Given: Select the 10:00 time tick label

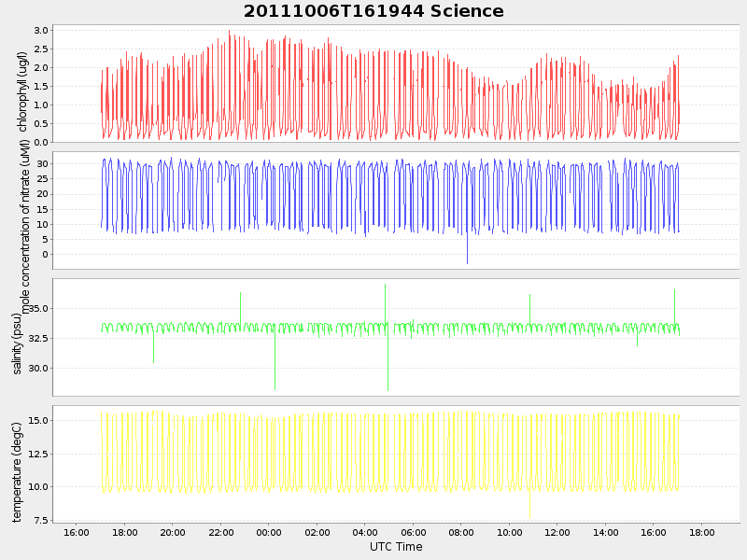Looking at the screenshot, I should coord(510,532).
